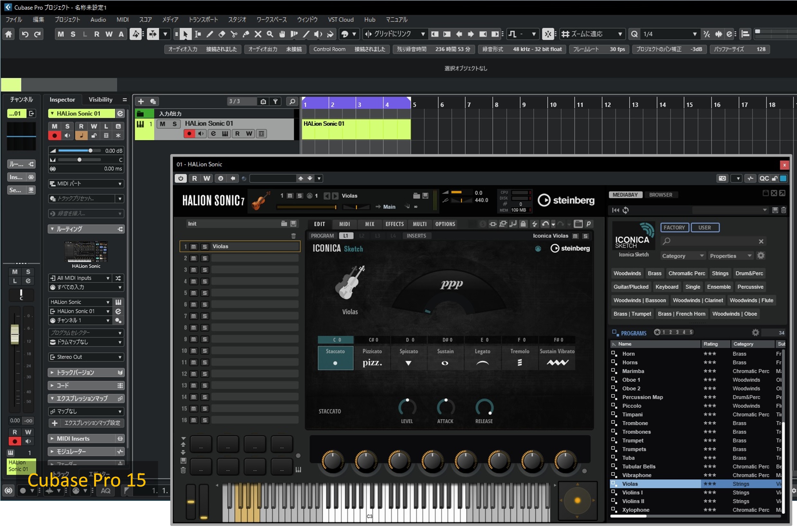Toggle HALion Sonic plugin power button
Image resolution: width=797 pixels, height=532 pixels.
tap(181, 179)
